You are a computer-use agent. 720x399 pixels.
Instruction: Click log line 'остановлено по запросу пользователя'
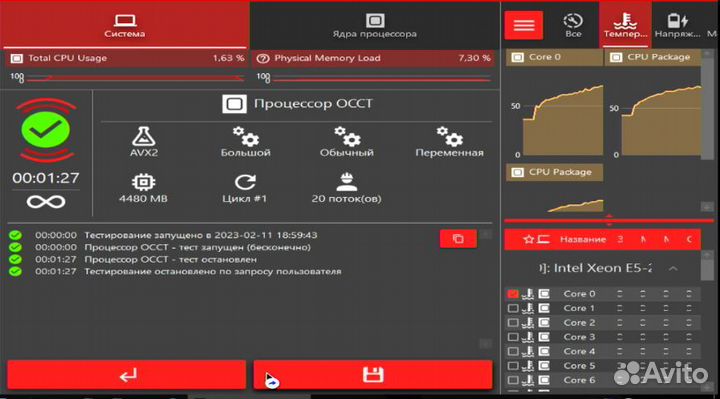click(213, 271)
